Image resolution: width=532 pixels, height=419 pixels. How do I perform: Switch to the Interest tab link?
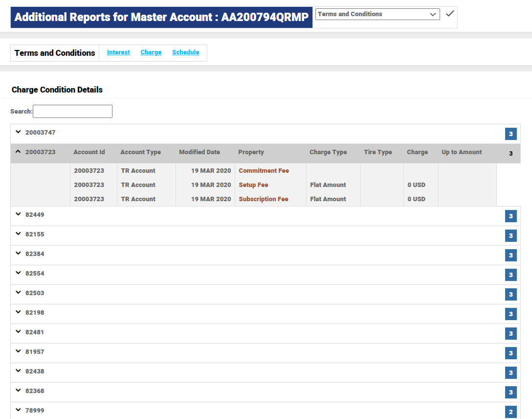[118, 52]
